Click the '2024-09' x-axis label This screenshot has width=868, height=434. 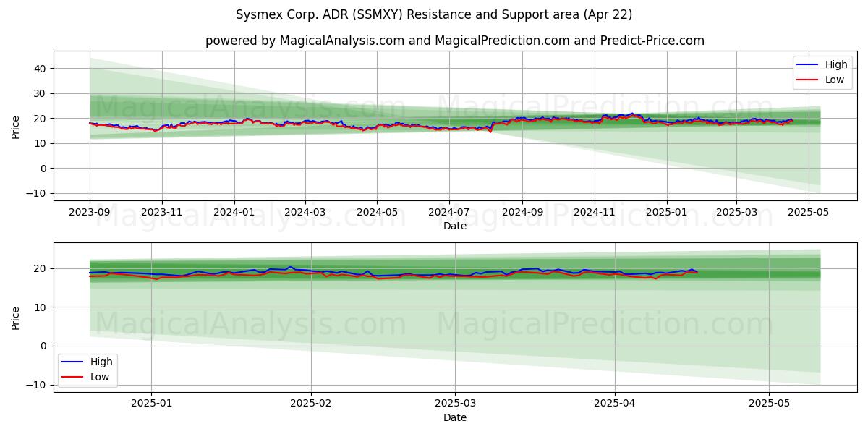(x=522, y=213)
